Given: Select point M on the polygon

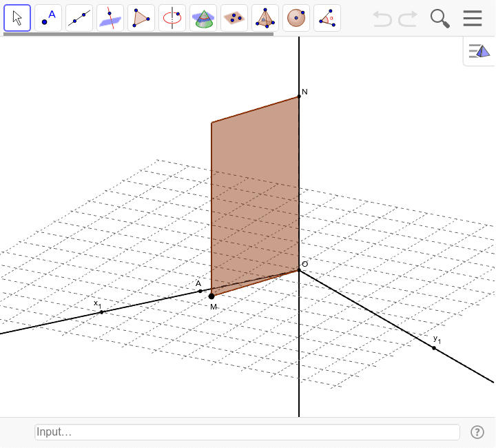Looking at the screenshot, I should pos(211,296).
